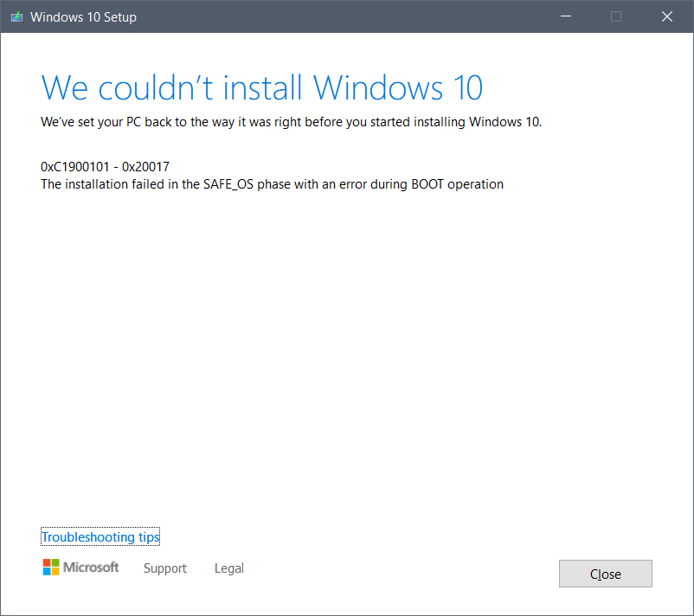
Task: Click the Close button
Action: coord(605,574)
